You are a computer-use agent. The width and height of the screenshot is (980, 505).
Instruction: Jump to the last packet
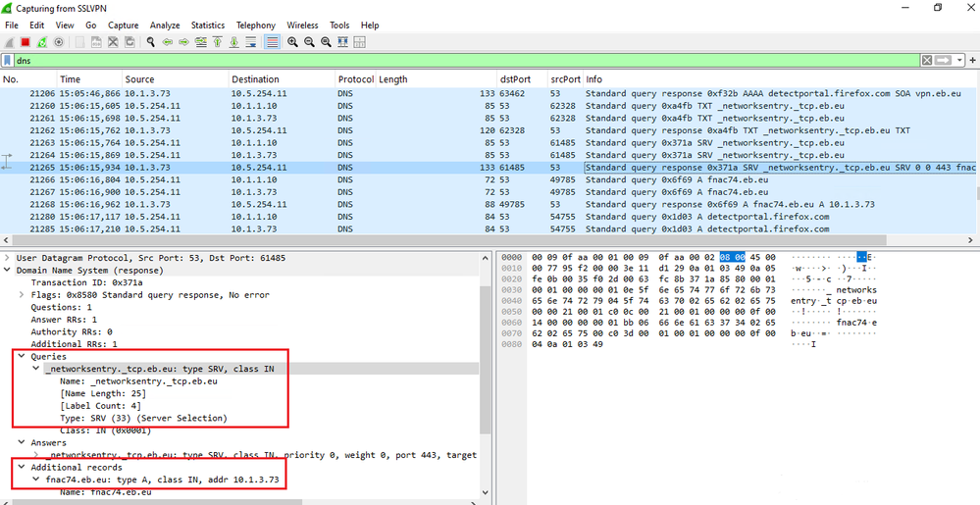pyautogui.click(x=233, y=42)
